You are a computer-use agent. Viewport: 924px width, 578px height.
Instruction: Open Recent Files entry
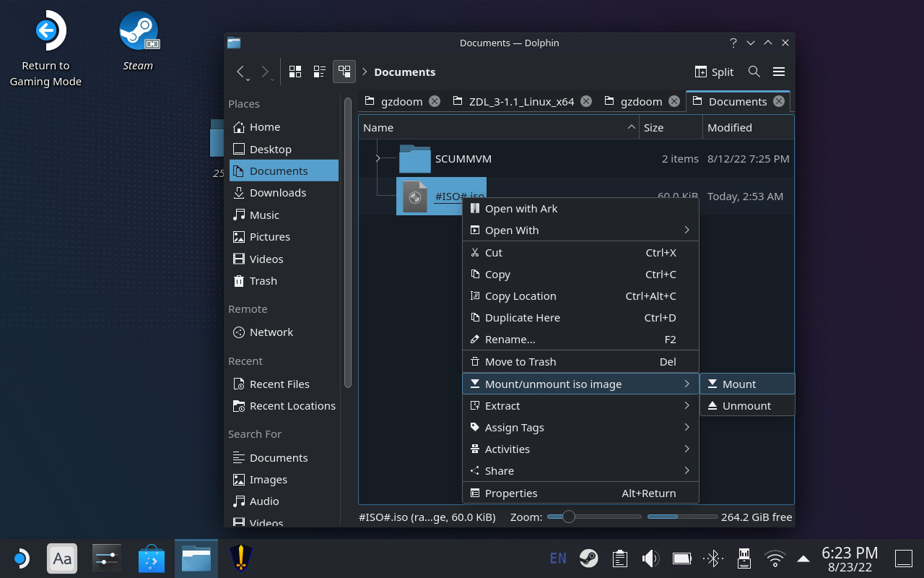pos(284,384)
